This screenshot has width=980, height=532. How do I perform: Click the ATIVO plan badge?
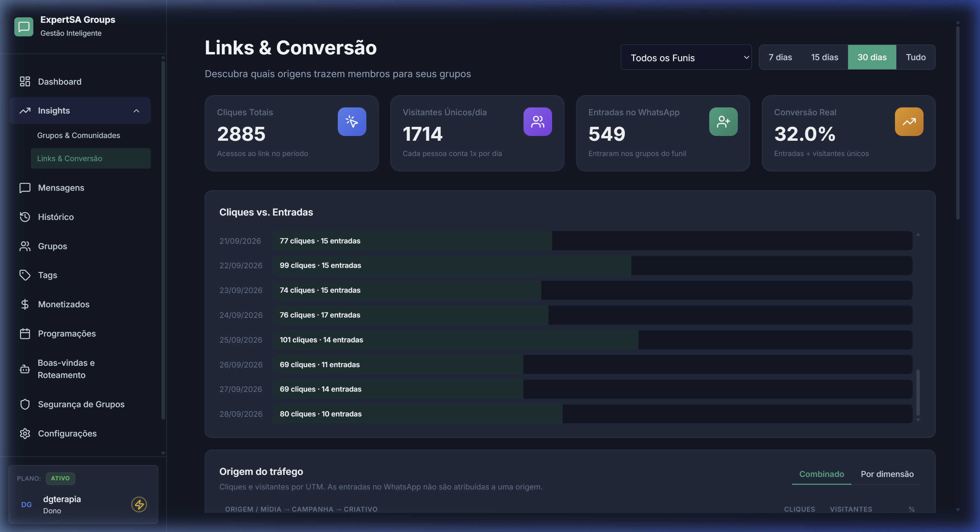point(60,478)
